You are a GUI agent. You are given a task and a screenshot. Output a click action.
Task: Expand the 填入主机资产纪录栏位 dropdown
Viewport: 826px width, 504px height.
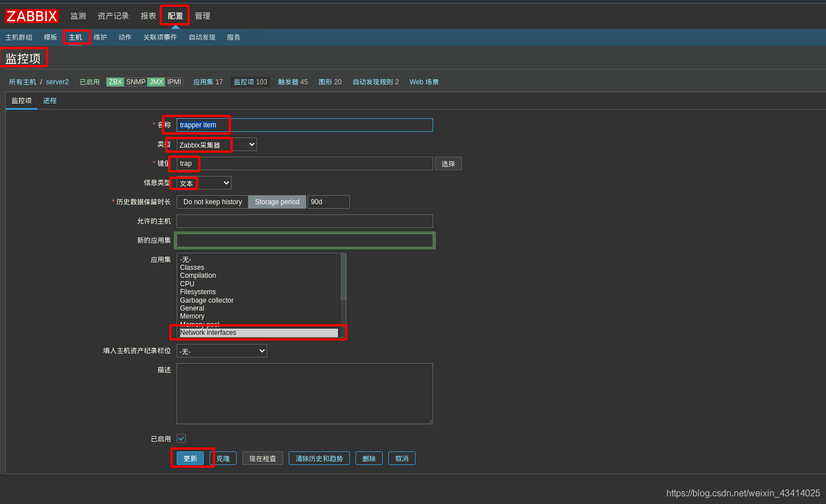tap(222, 351)
